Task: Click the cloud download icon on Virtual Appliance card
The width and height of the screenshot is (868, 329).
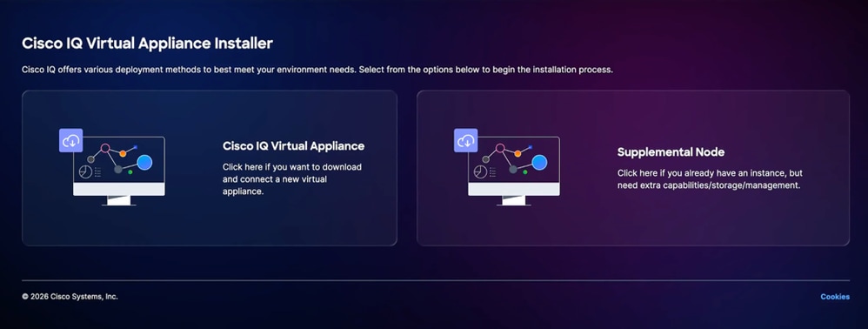Action: (x=70, y=141)
